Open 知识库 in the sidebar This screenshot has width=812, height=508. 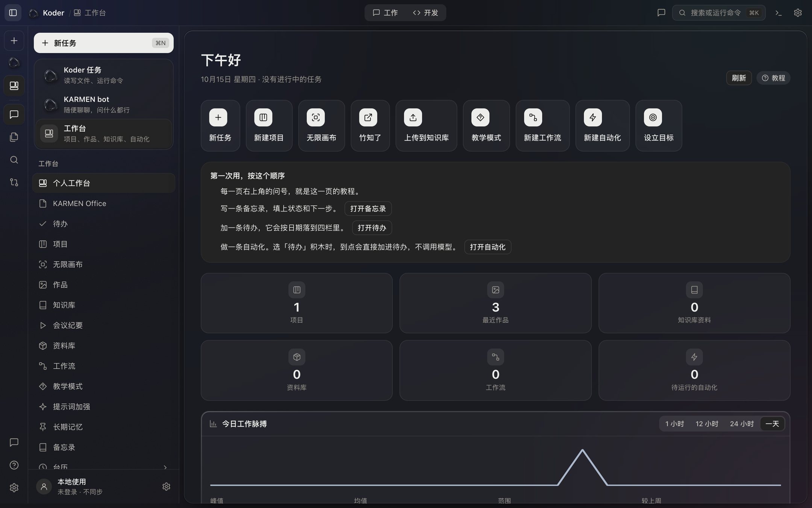click(103, 305)
